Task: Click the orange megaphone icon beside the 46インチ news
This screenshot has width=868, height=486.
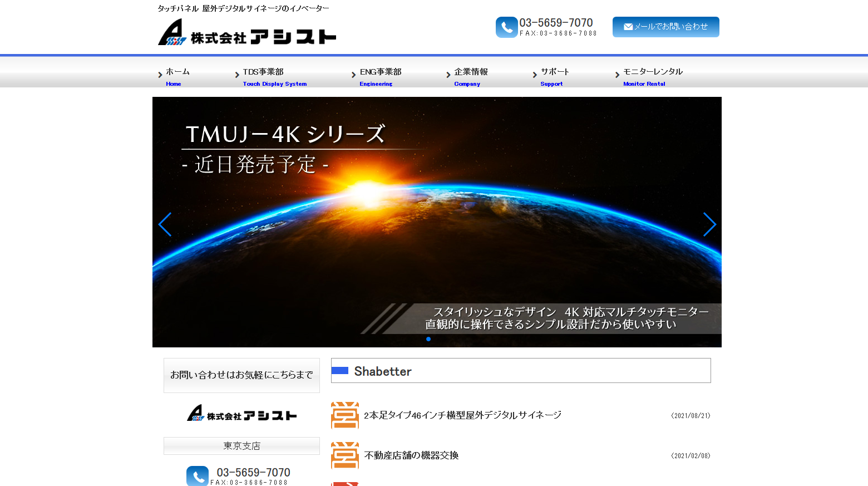Action: coord(344,415)
